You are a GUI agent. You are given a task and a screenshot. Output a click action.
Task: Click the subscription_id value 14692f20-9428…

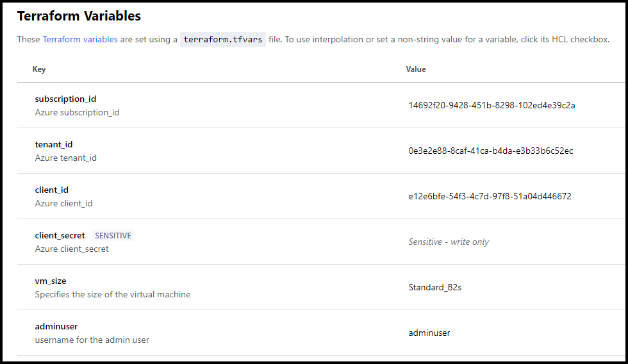492,106
